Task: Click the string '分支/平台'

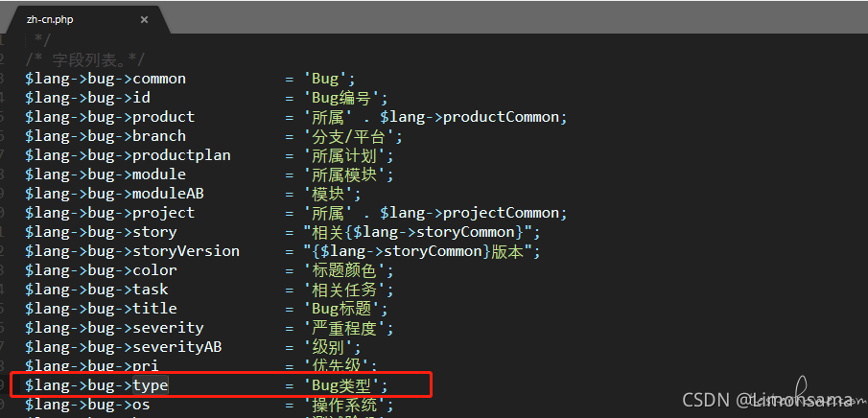Action: pos(353,136)
